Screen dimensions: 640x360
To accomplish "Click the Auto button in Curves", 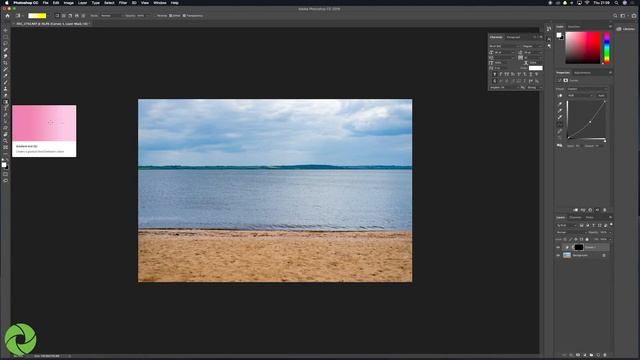I will coord(601,96).
